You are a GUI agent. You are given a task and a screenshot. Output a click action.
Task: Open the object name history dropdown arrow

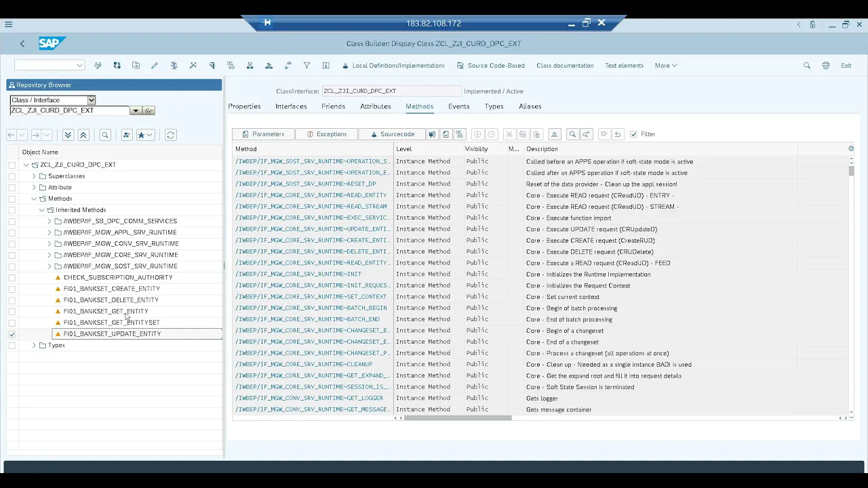[136, 110]
